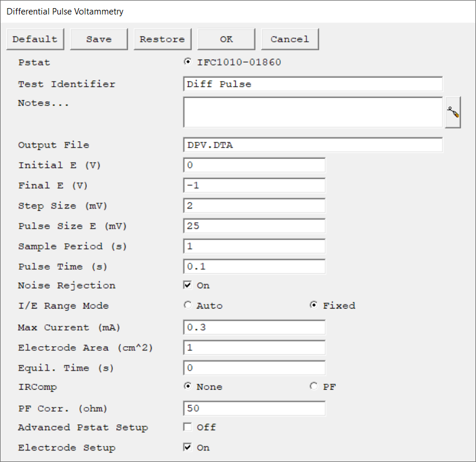Choose None for IRComp
The image size is (476, 462).
pyautogui.click(x=188, y=386)
